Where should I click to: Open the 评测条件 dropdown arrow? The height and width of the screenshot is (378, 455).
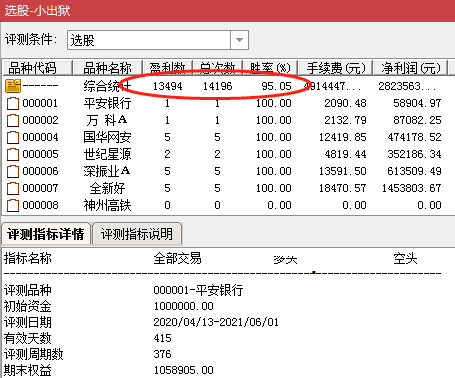[239, 40]
